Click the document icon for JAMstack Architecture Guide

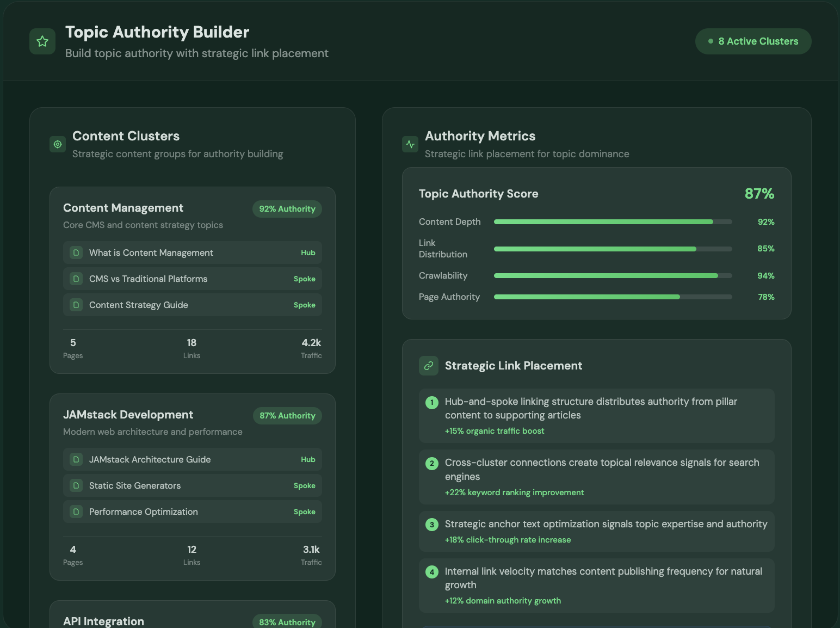(77, 459)
